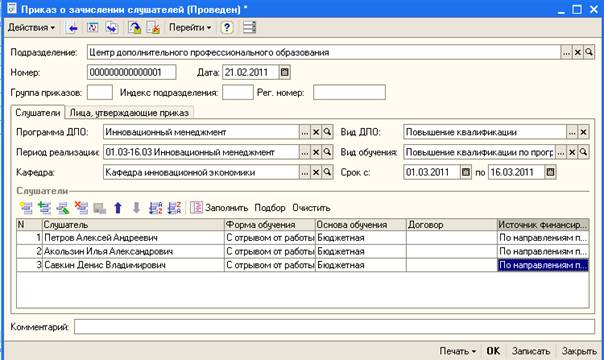The height and width of the screenshot is (360, 604).
Task: Click the add row icon in Слушатели toolbar
Action: click(x=26, y=208)
